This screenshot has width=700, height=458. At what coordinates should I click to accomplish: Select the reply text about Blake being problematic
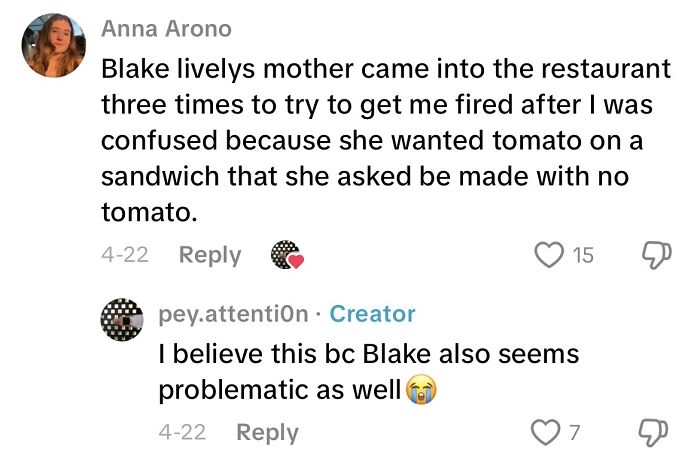(x=369, y=371)
